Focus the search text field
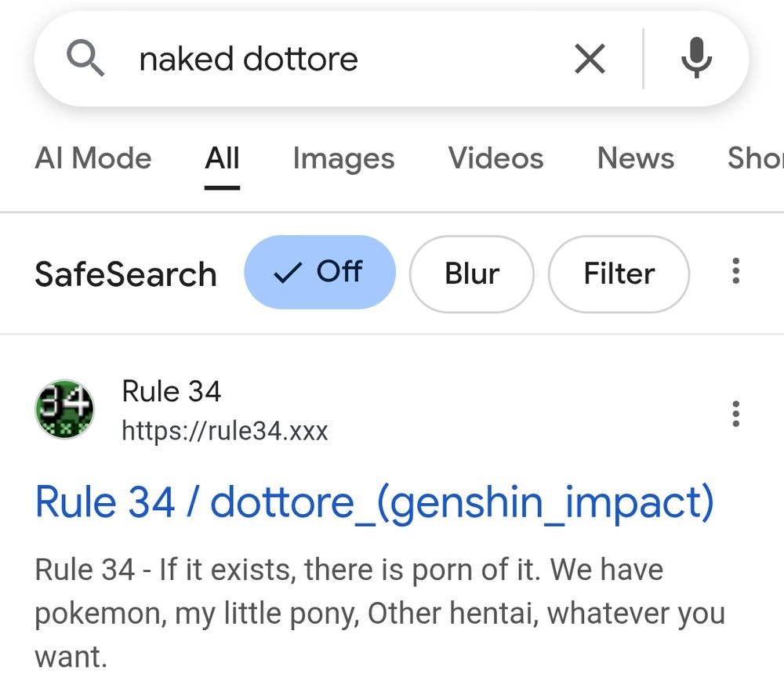 329,59
